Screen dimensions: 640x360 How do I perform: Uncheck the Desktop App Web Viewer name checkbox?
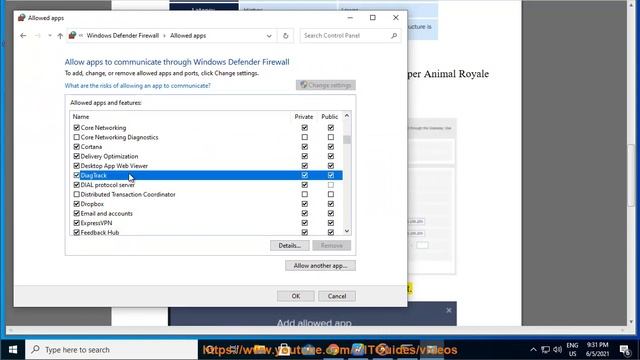(x=76, y=166)
